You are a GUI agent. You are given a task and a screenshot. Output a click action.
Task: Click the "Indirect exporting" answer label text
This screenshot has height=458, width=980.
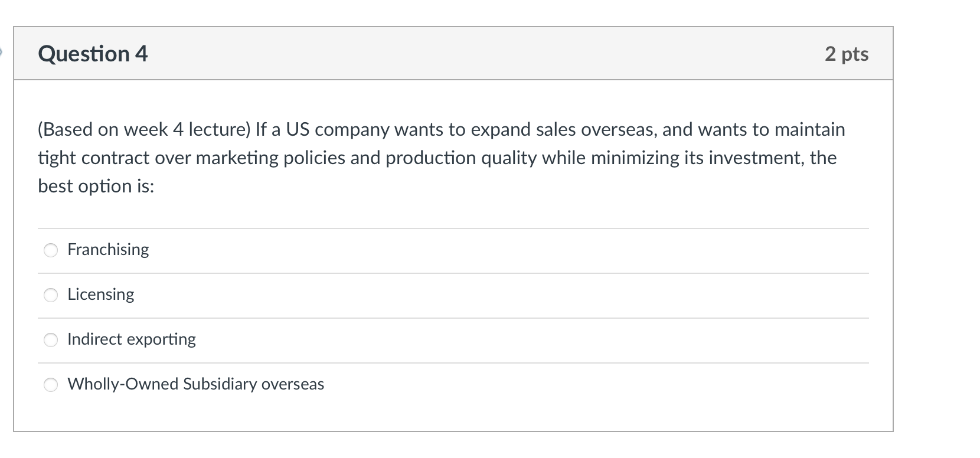[x=132, y=339]
